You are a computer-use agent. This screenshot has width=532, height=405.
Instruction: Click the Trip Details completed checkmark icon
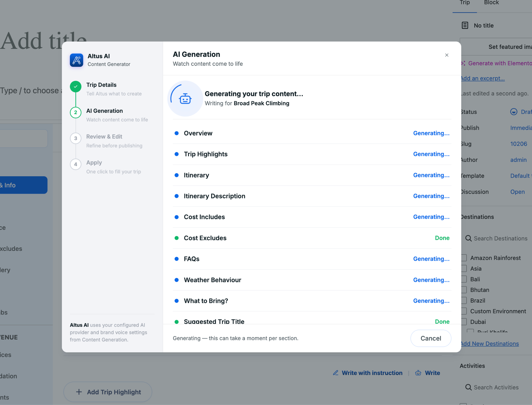(76, 87)
